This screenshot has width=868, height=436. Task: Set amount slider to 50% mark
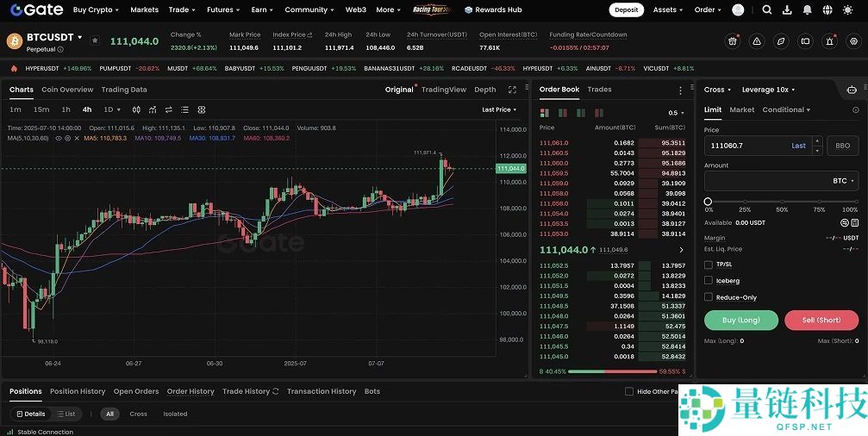(x=782, y=202)
